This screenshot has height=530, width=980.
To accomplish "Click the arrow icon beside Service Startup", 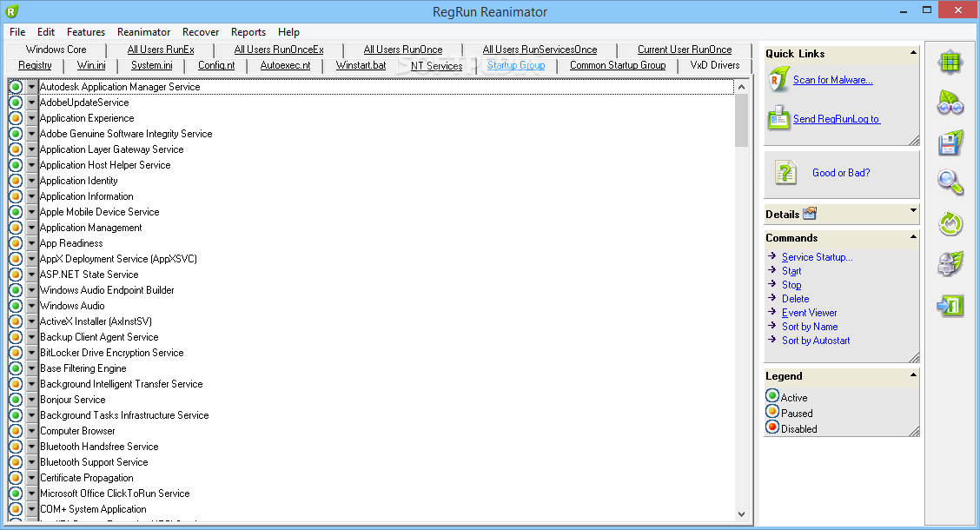I will (771, 256).
